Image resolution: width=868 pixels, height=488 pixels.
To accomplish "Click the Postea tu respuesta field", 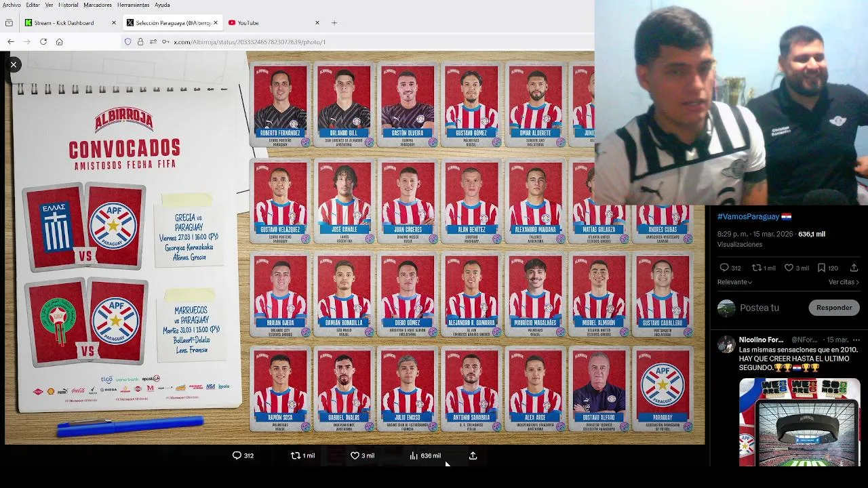I will [x=759, y=308].
